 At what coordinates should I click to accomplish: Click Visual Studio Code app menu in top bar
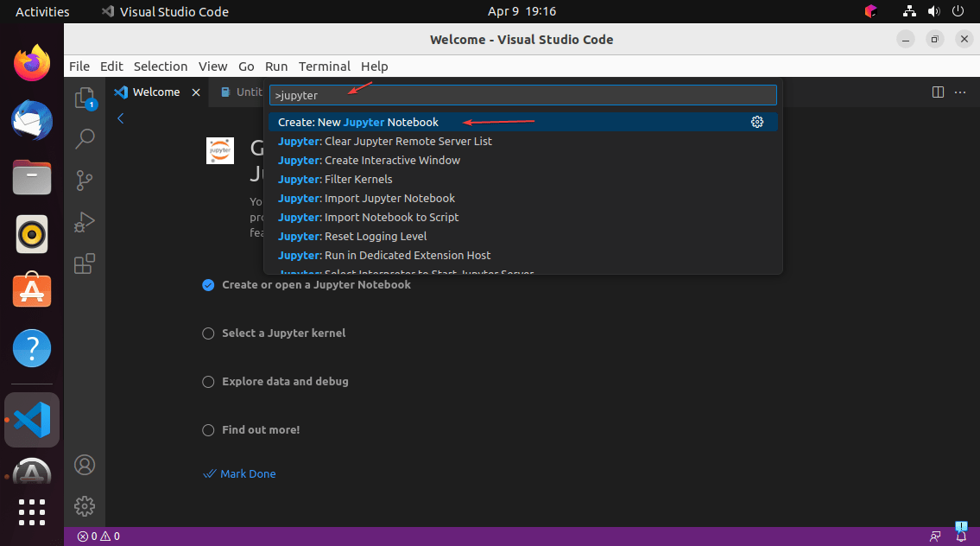pyautogui.click(x=167, y=11)
